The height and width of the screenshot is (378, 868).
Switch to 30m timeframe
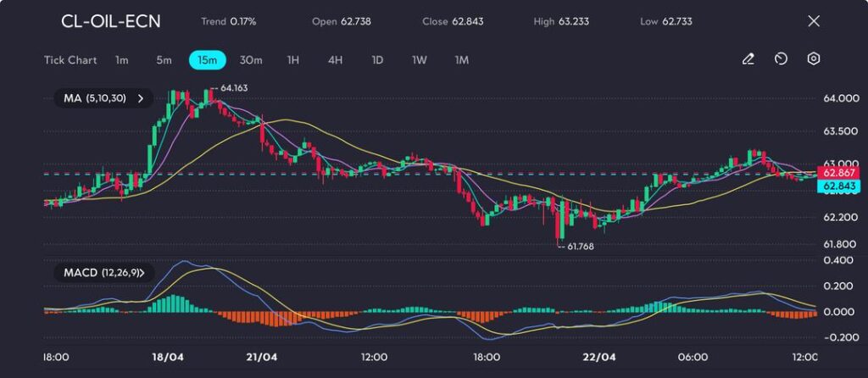click(x=251, y=60)
